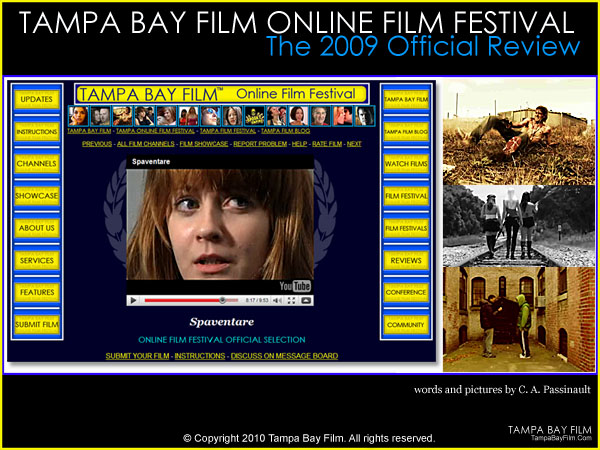The height and width of the screenshot is (450, 600).
Task: Visit COMMUNITY in the right sidebar
Action: [406, 324]
